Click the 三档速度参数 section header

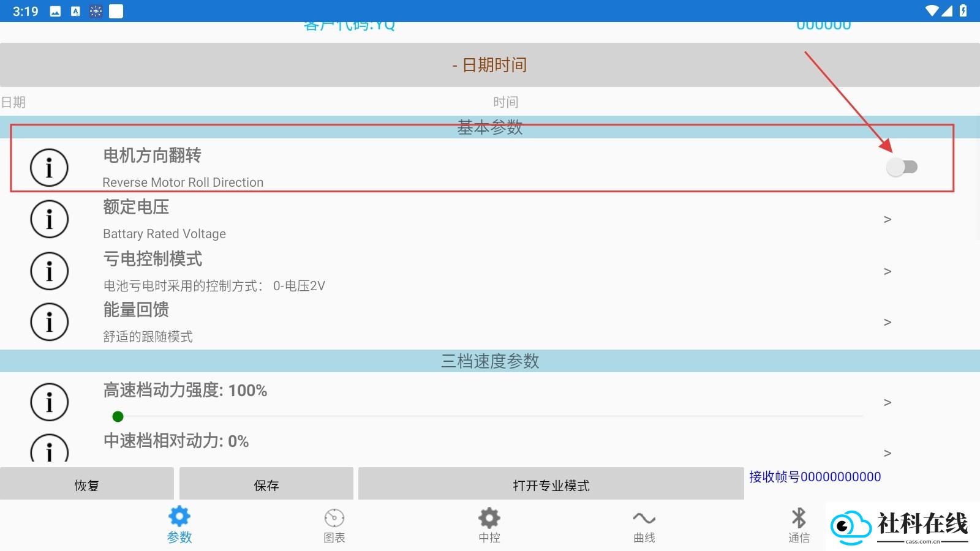pos(490,361)
